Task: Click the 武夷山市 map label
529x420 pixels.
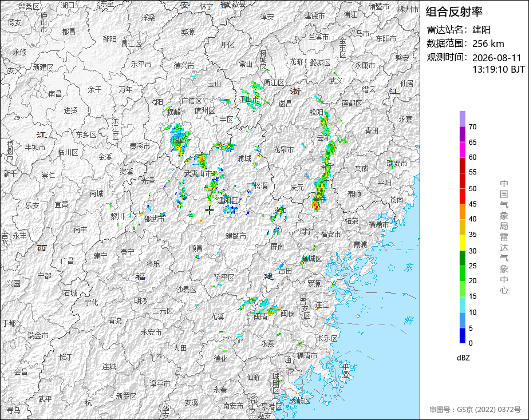Action: [198, 173]
